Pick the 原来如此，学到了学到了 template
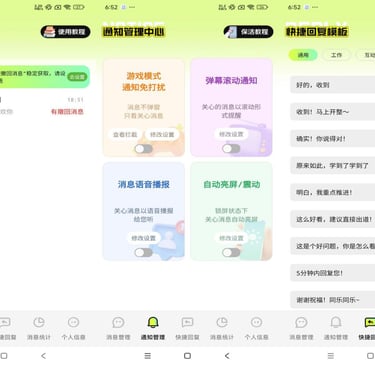 coord(333,165)
